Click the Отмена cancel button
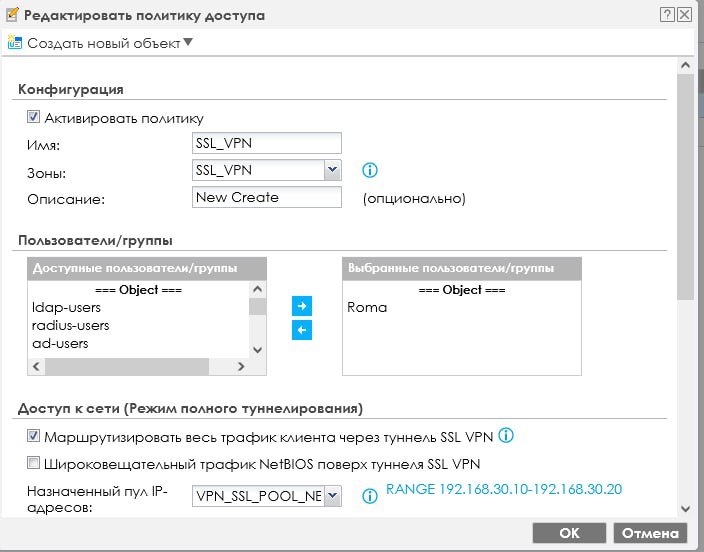 [650, 533]
